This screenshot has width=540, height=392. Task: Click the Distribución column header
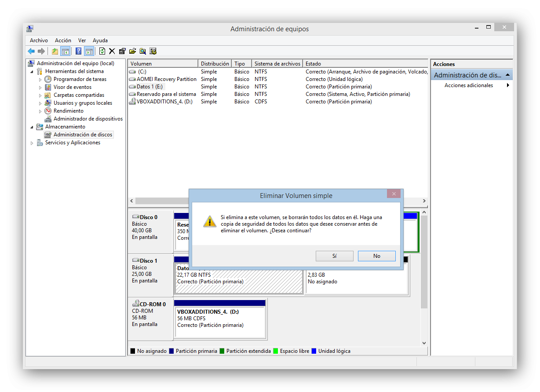pyautogui.click(x=215, y=64)
